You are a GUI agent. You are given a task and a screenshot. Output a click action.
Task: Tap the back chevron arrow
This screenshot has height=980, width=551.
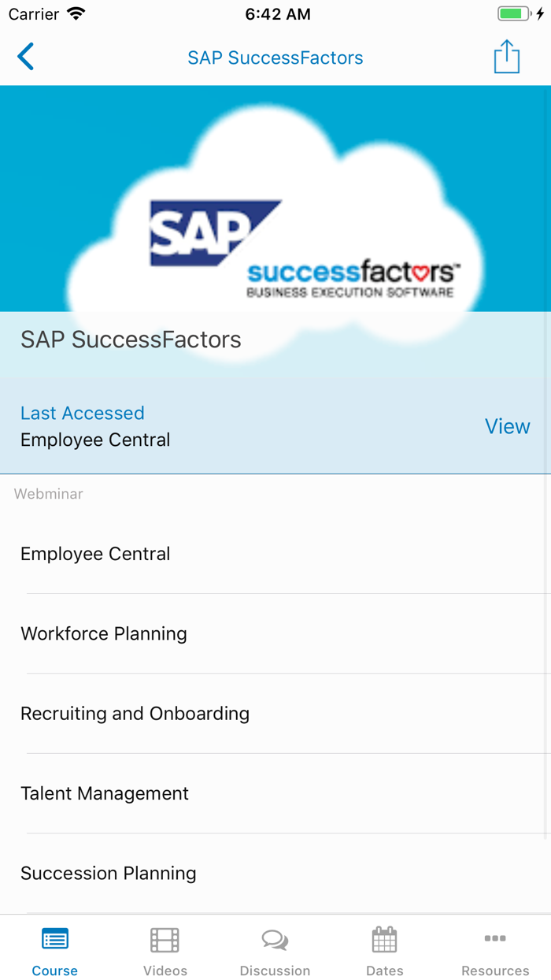coord(26,58)
